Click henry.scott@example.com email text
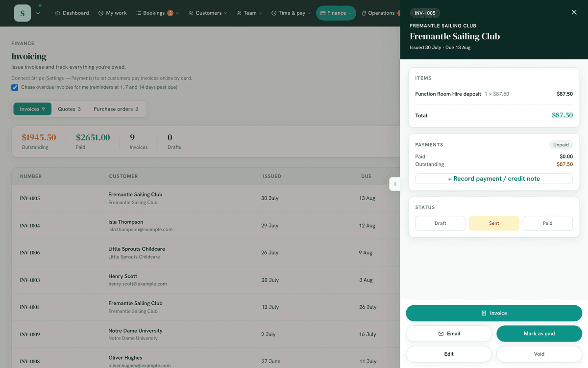Image resolution: width=588 pixels, height=368 pixels. [x=137, y=284]
